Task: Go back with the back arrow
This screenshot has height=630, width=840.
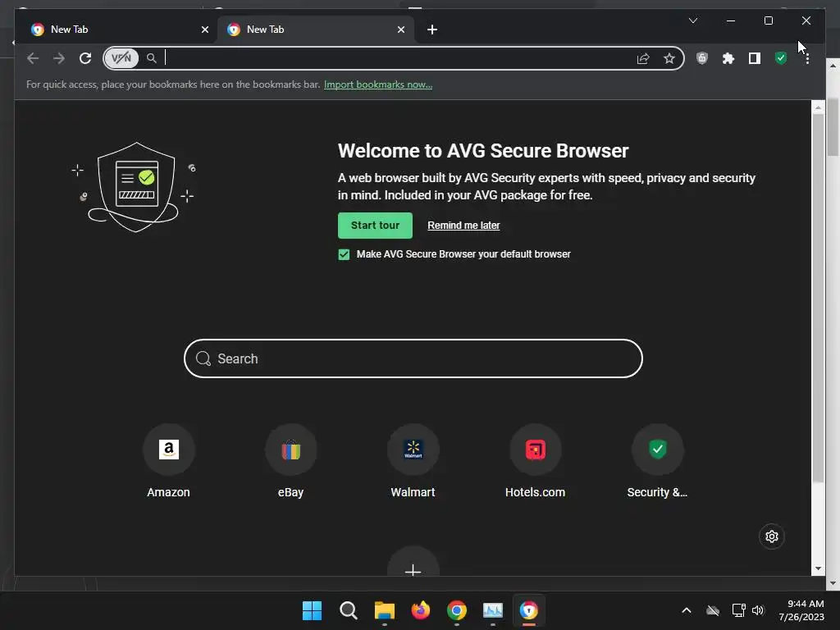Action: click(33, 58)
